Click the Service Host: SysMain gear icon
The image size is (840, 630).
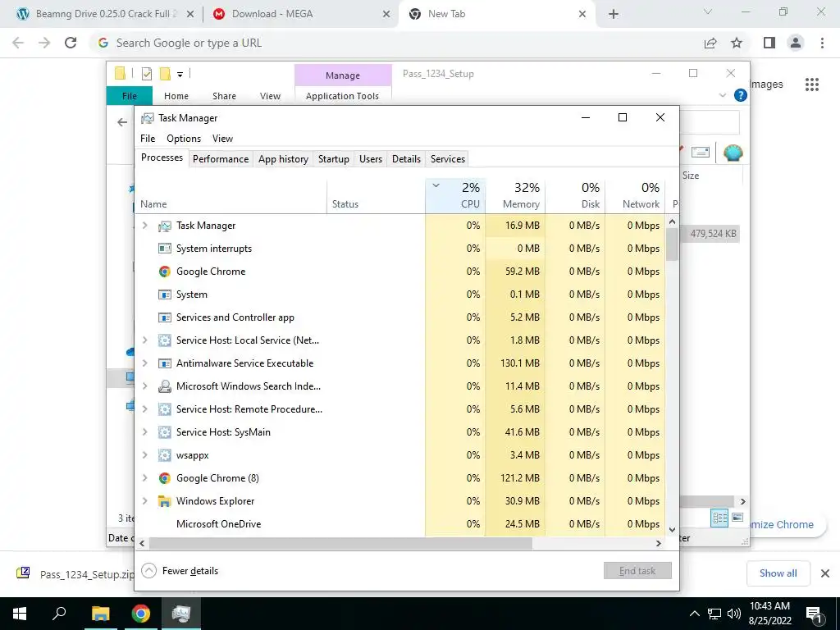click(x=164, y=432)
